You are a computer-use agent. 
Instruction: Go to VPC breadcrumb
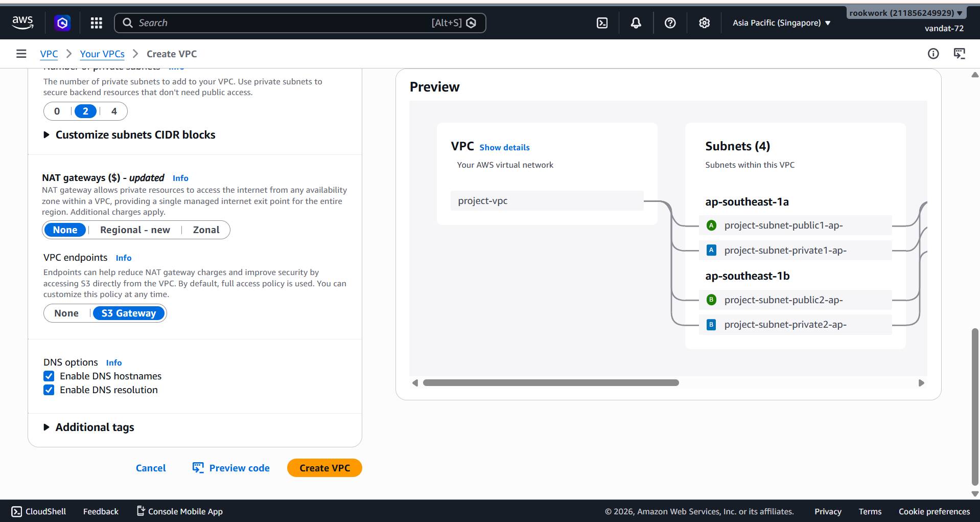pos(49,54)
